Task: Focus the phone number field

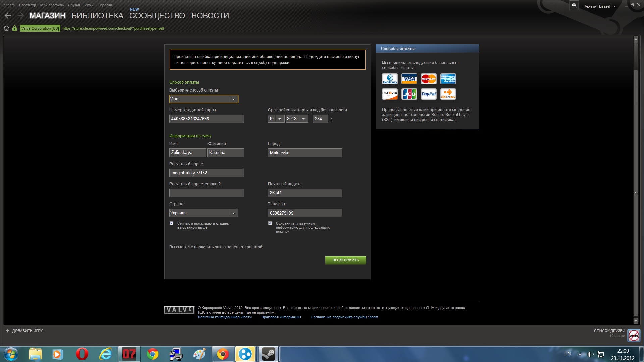Action: pyautogui.click(x=305, y=213)
